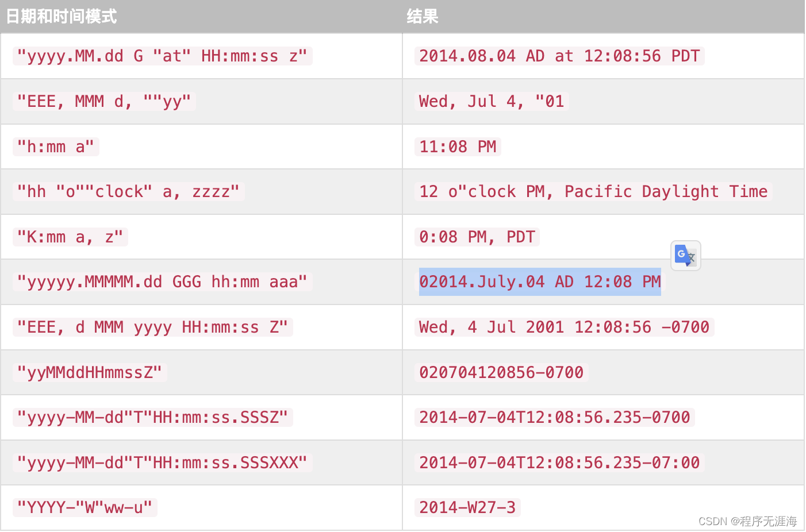
Task: Click result 2014-W27-3
Action: pos(467,507)
